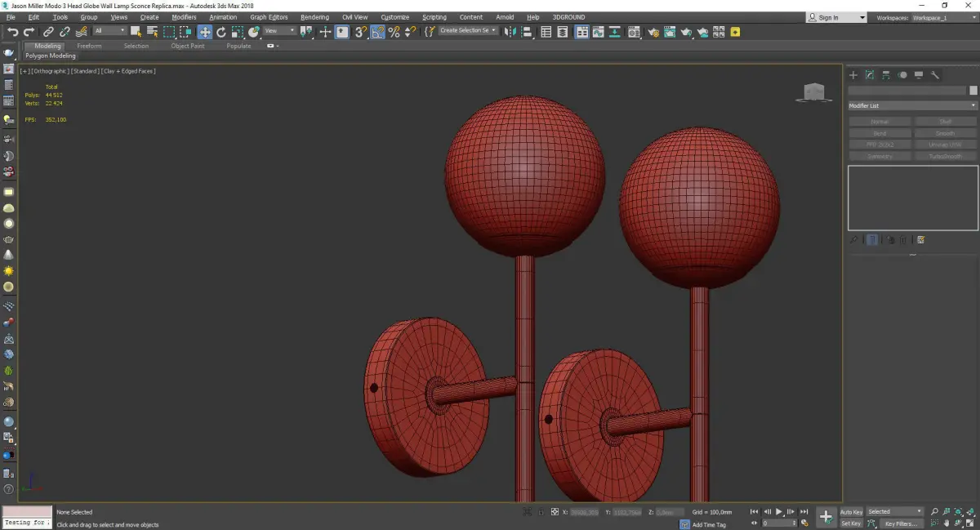The height and width of the screenshot is (530, 980).
Task: Open the Graph Editors menu
Action: (x=269, y=17)
